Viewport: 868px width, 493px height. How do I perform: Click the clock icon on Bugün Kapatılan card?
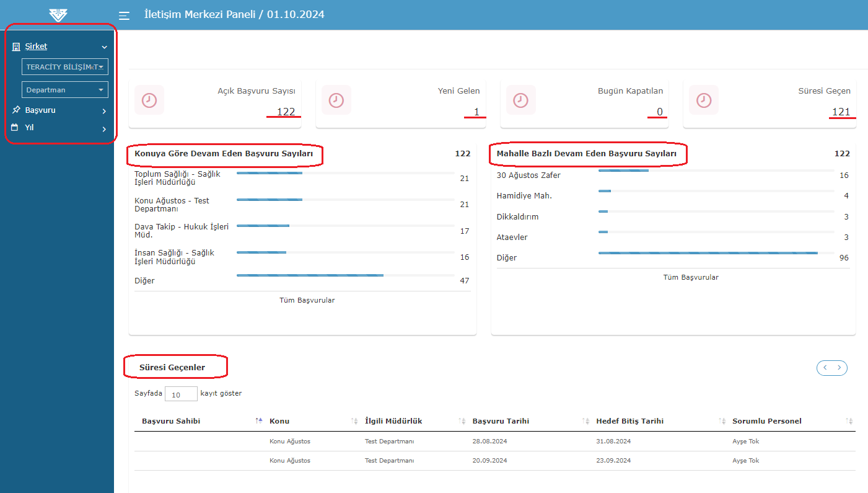521,100
